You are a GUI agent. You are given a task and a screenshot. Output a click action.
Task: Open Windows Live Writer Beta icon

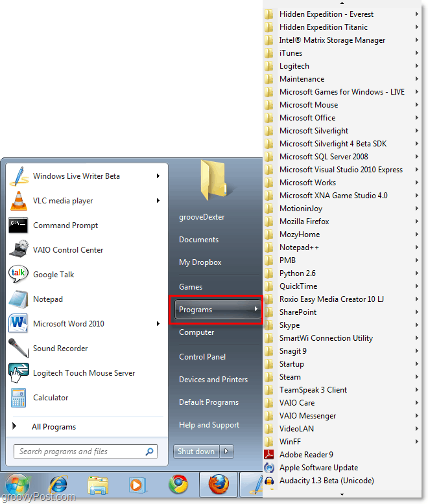19,176
